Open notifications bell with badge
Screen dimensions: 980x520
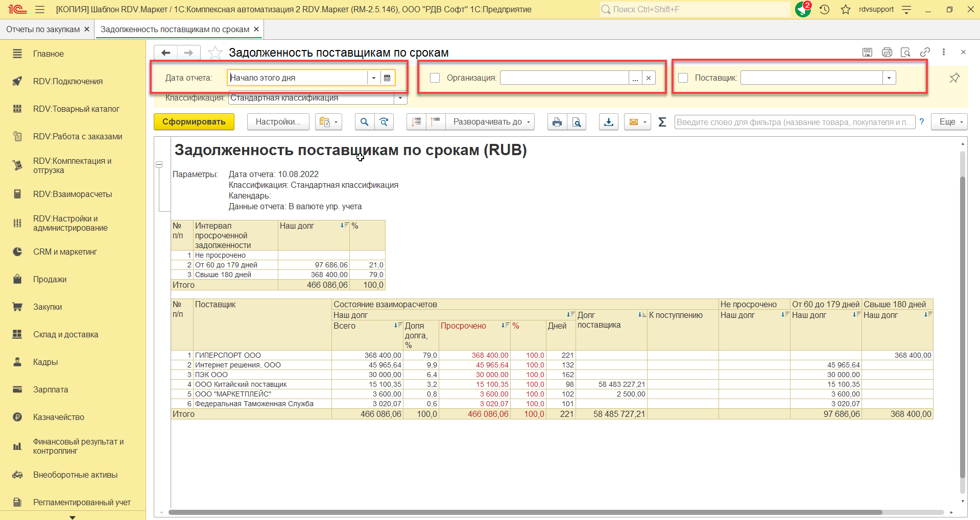[x=803, y=9]
